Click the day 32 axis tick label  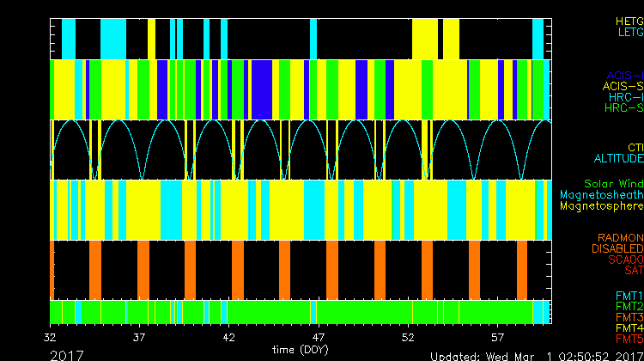click(x=51, y=338)
